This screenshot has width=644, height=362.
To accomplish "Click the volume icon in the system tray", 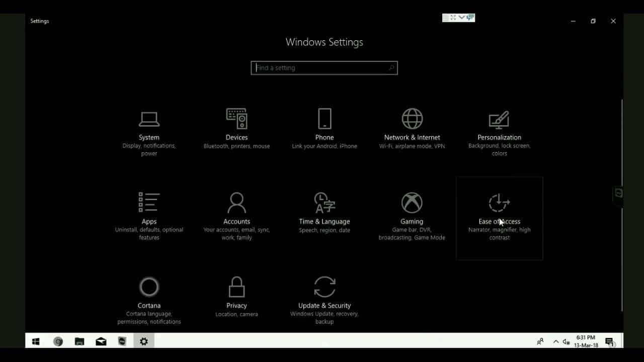I will [566, 342].
